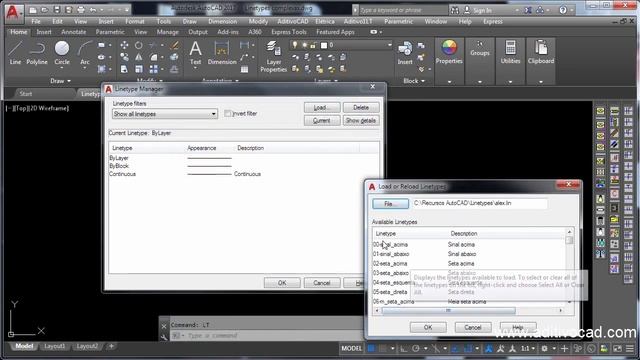Select the Arc tool

84,53
